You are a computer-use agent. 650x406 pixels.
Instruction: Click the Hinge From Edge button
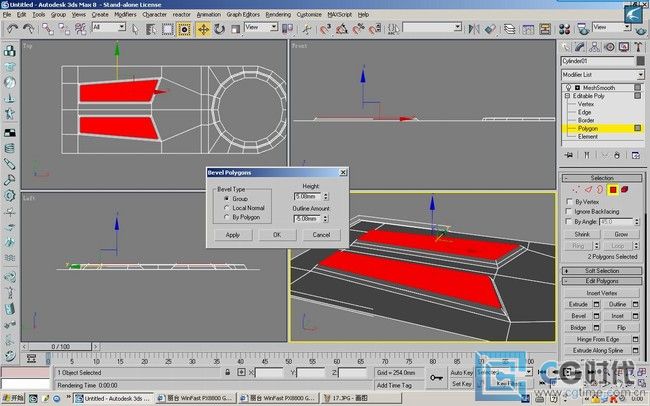[x=598, y=339]
